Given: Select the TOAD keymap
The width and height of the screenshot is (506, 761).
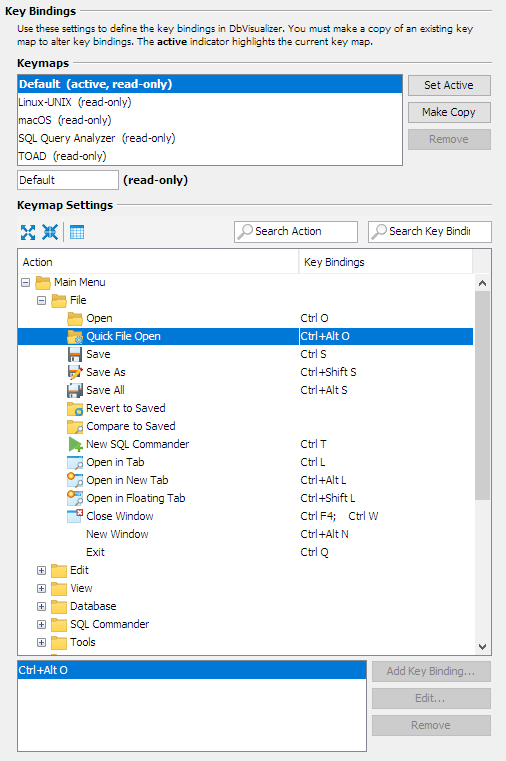Looking at the screenshot, I should pyautogui.click(x=210, y=156).
